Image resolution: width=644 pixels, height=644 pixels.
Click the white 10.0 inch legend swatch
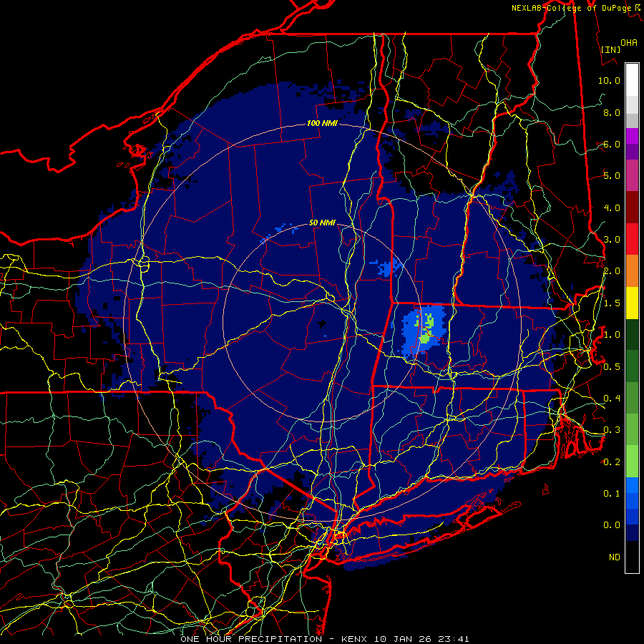point(632,80)
